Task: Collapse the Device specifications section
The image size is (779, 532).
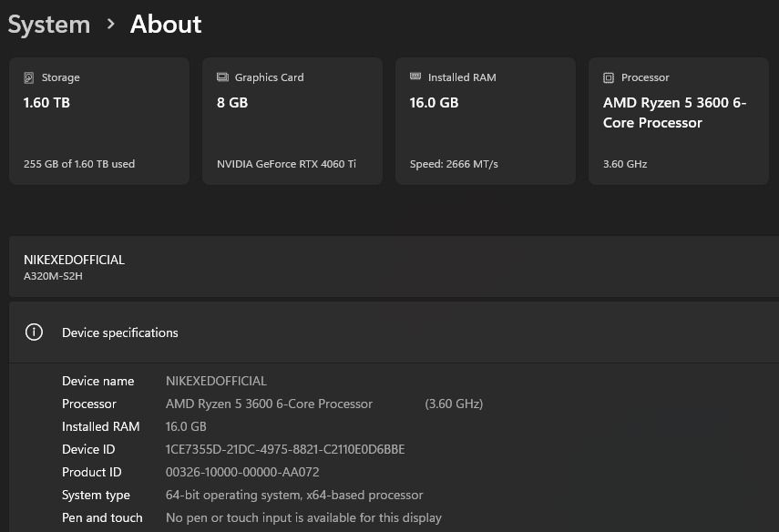Action: tap(394, 332)
